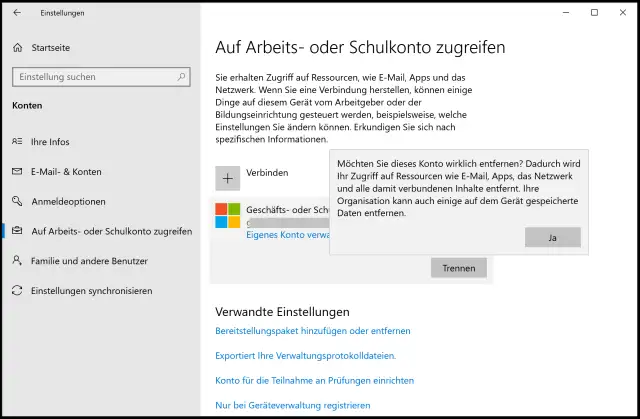Open Auf Arbeits- oder Schulkonto zugreifen

tap(111, 231)
